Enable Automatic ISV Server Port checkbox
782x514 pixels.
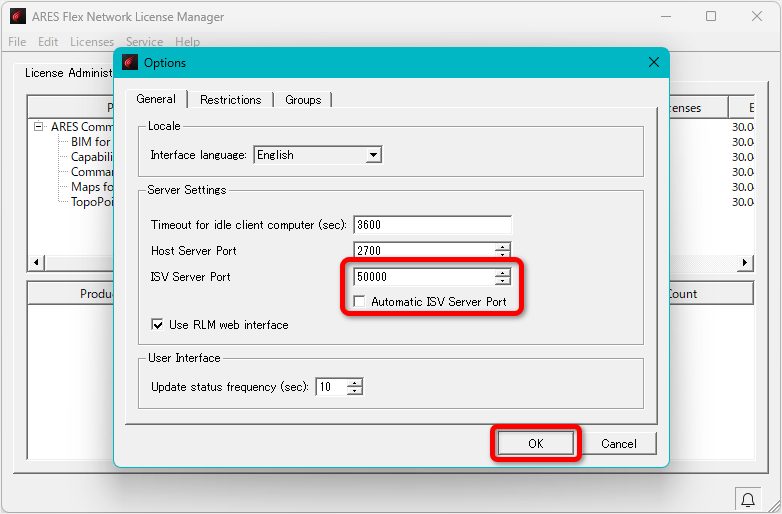(359, 302)
